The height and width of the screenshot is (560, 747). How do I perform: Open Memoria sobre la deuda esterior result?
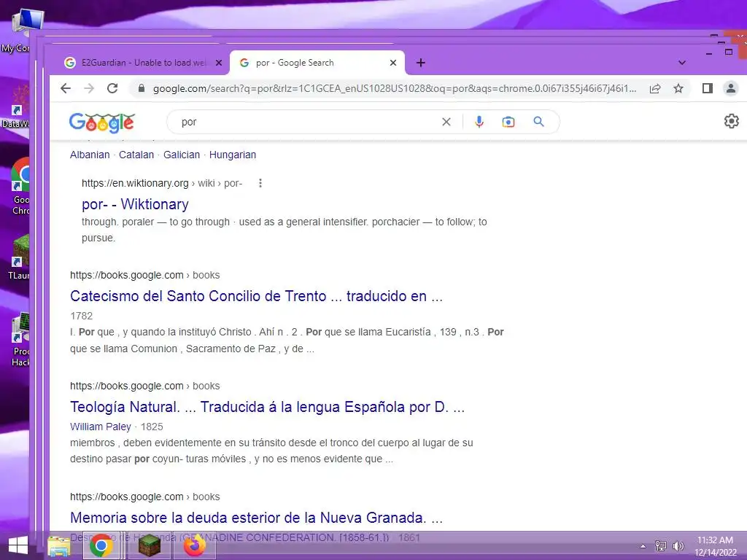(x=256, y=518)
